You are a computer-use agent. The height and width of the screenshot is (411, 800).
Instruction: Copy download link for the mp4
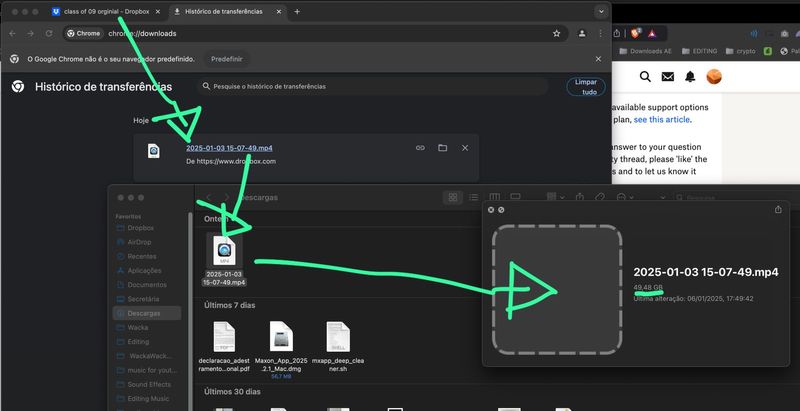pos(421,148)
